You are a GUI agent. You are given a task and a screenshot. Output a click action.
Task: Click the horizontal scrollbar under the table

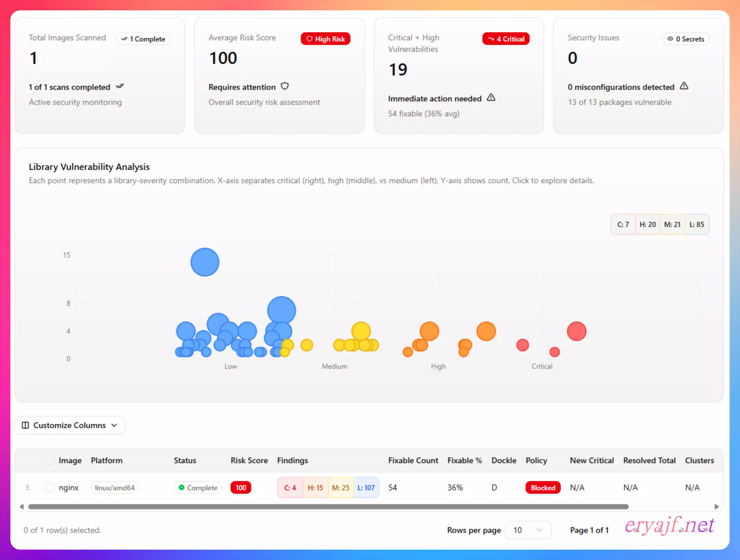[x=328, y=506]
